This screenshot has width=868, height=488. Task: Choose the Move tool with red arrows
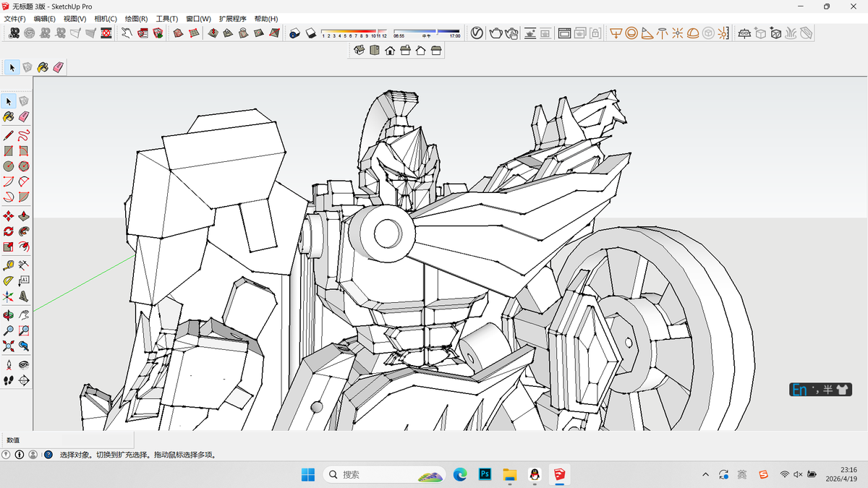tap(9, 216)
